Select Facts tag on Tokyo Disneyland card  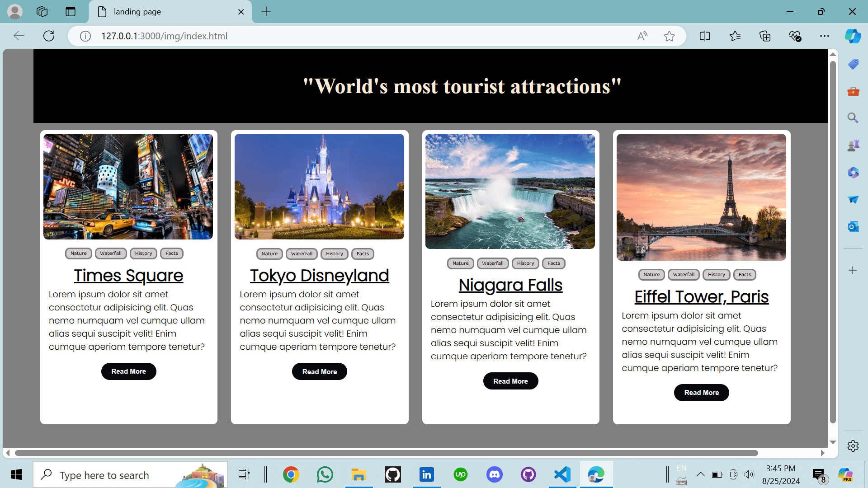363,254
